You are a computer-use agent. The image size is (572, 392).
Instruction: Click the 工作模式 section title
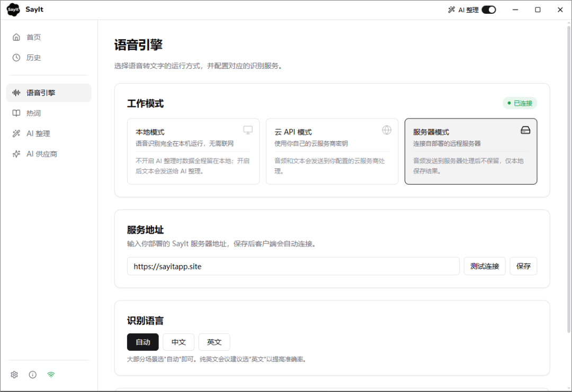point(145,104)
